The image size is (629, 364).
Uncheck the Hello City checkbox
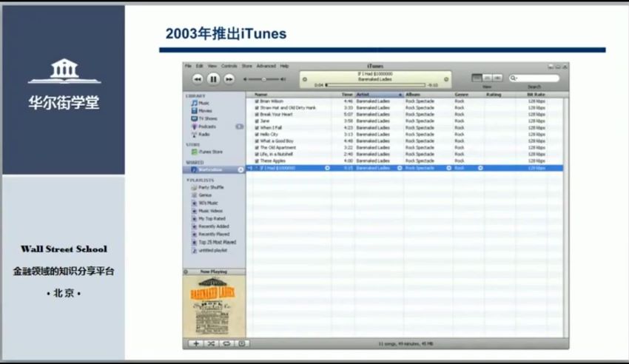257,135
